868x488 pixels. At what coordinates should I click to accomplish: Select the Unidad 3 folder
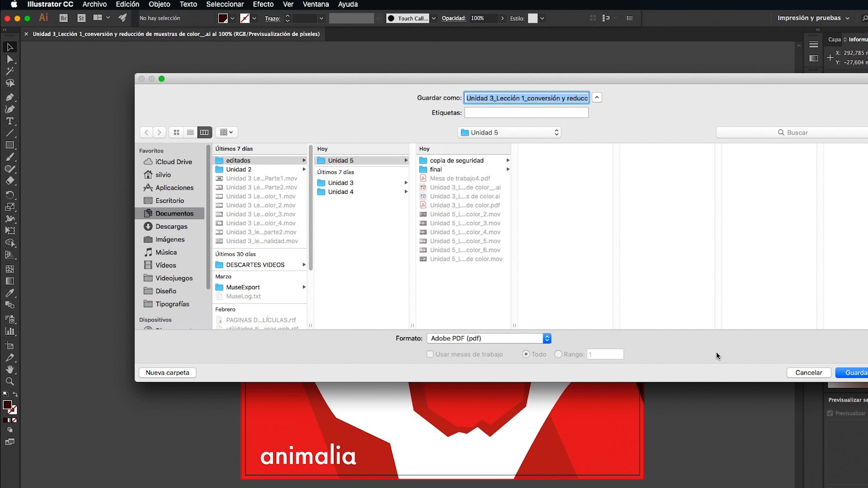(362, 183)
